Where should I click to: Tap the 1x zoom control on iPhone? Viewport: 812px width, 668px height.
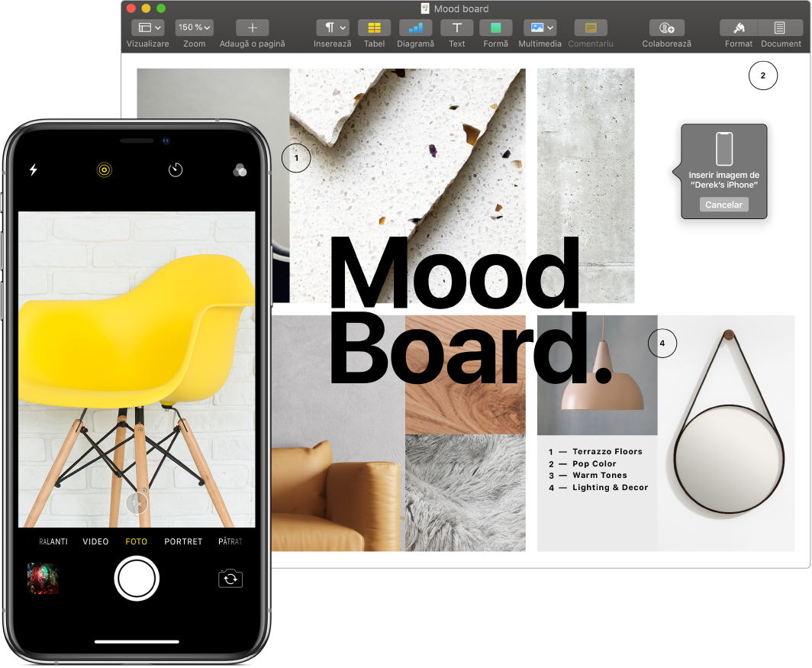pos(137,504)
